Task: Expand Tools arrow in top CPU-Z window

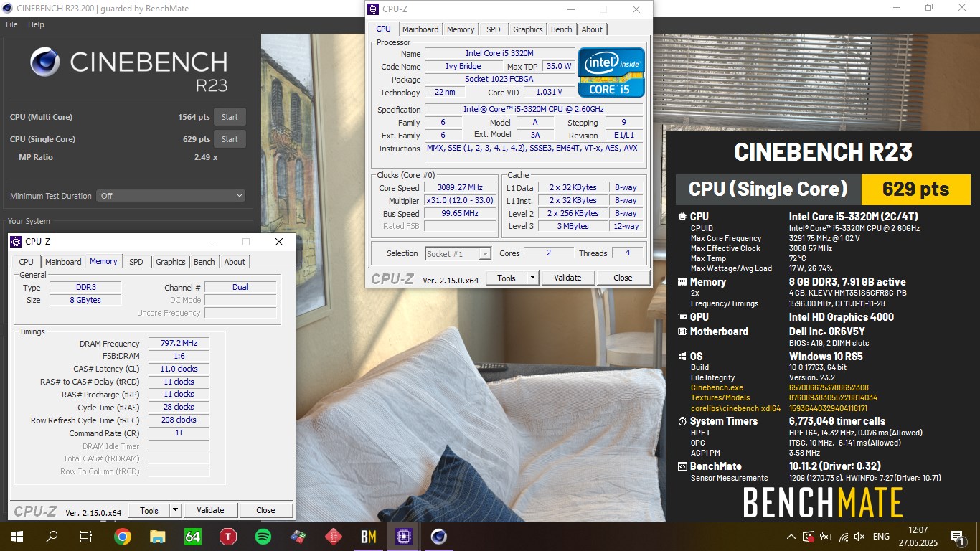Action: tap(532, 278)
